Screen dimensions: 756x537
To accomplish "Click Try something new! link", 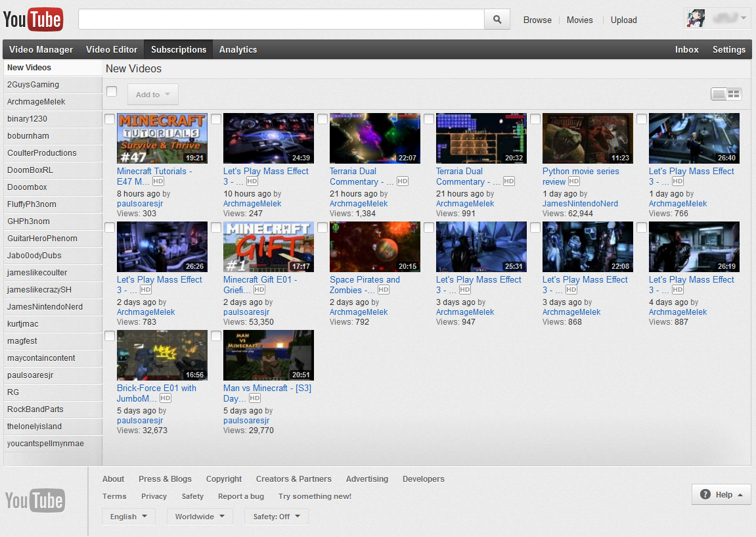I will tap(315, 496).
